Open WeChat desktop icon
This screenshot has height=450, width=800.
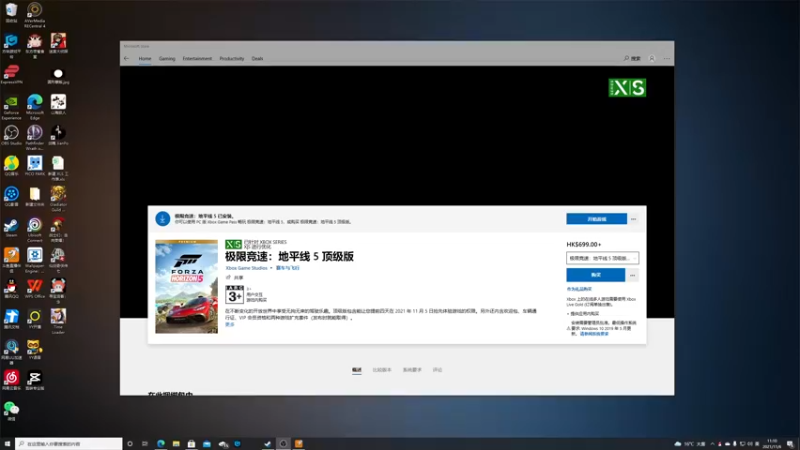pyautogui.click(x=11, y=411)
